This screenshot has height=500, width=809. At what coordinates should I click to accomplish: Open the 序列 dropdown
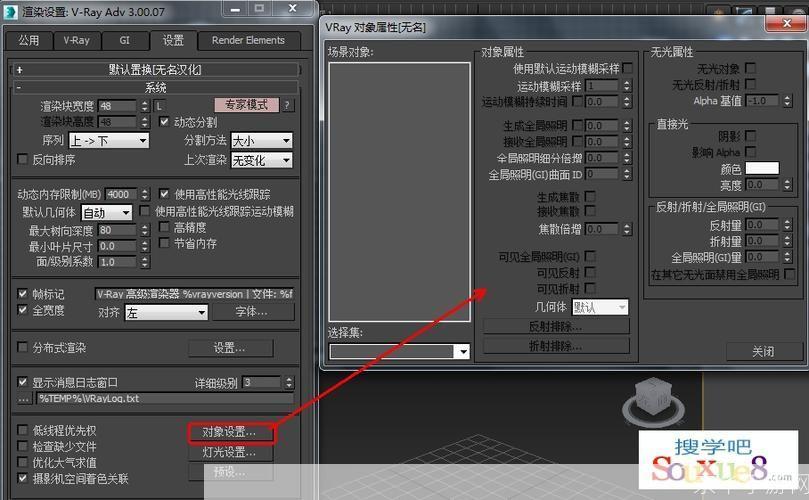[109, 140]
